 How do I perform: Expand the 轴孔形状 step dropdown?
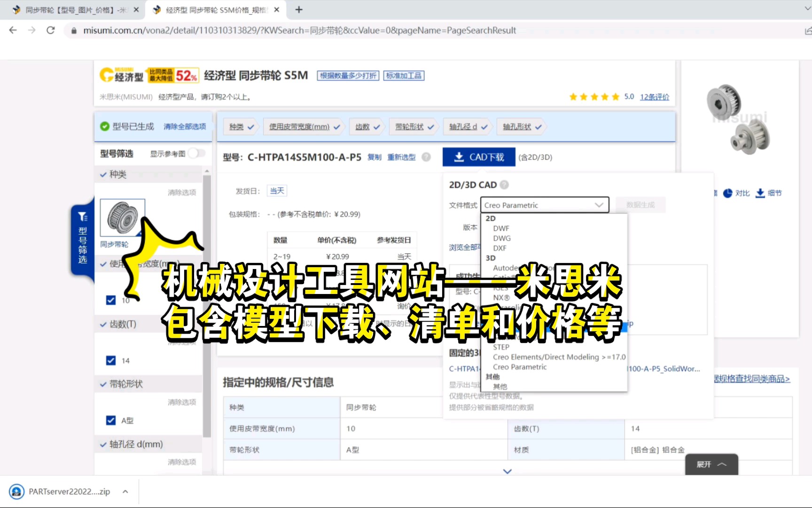click(x=522, y=127)
